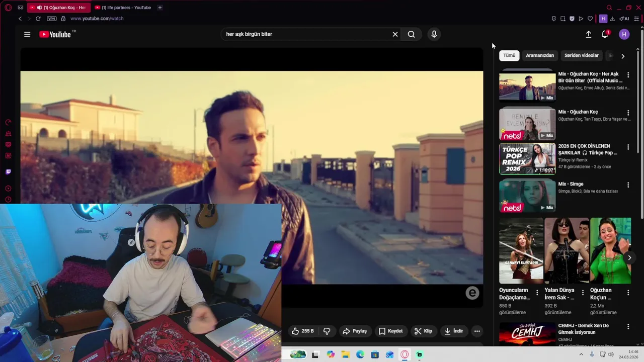Image resolution: width=644 pixels, height=362 pixels.
Task: Open Microsoft Store from the taskbar
Action: (375, 354)
